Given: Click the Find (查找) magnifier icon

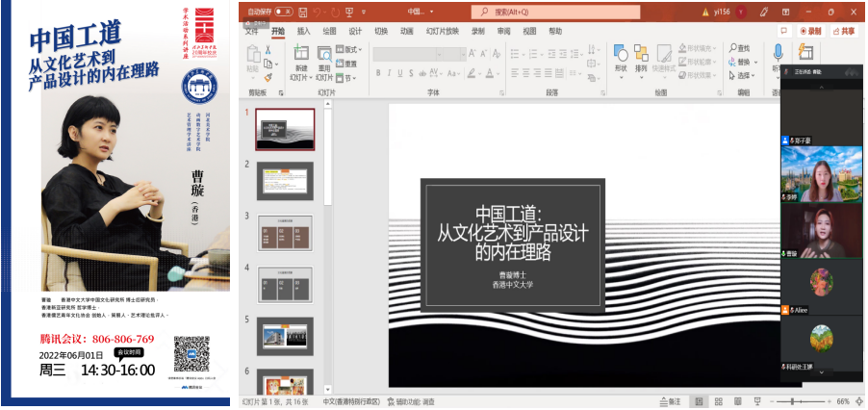Looking at the screenshot, I should (x=733, y=48).
